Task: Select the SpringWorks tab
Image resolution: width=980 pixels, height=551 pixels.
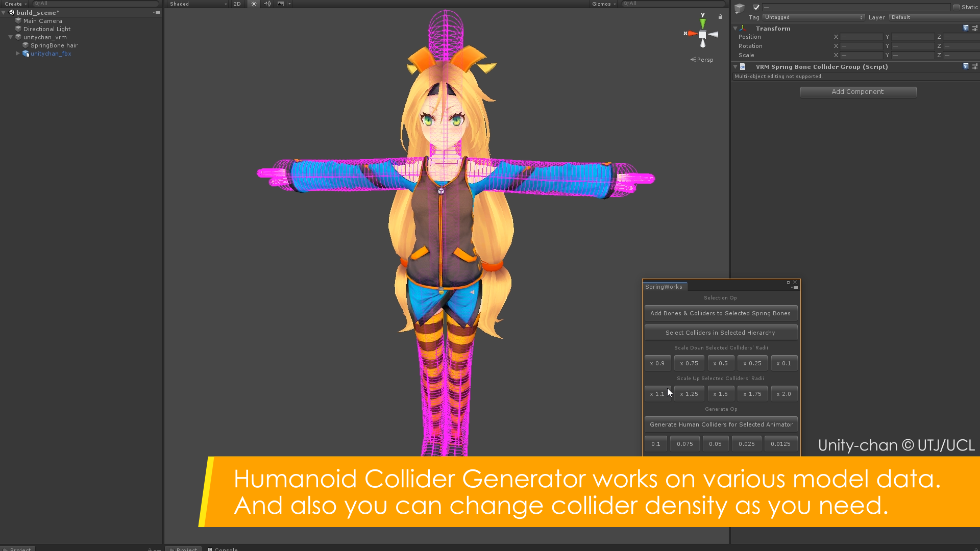Action: (x=664, y=286)
